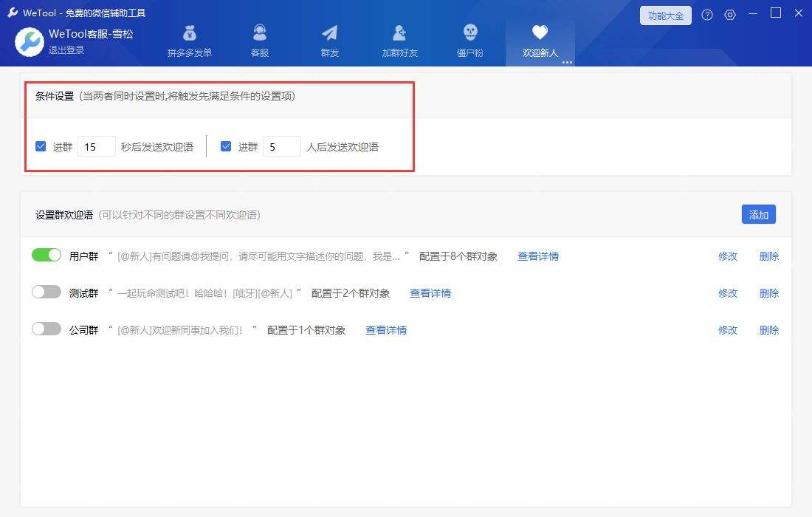Image resolution: width=812 pixels, height=517 pixels.
Task: Switch to the 加群好友 tab label
Action: (x=399, y=53)
